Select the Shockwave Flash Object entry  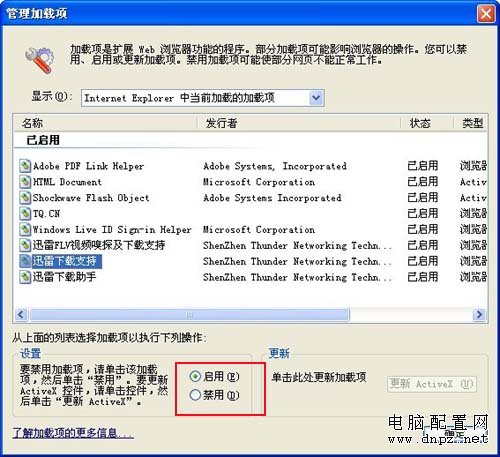point(91,198)
